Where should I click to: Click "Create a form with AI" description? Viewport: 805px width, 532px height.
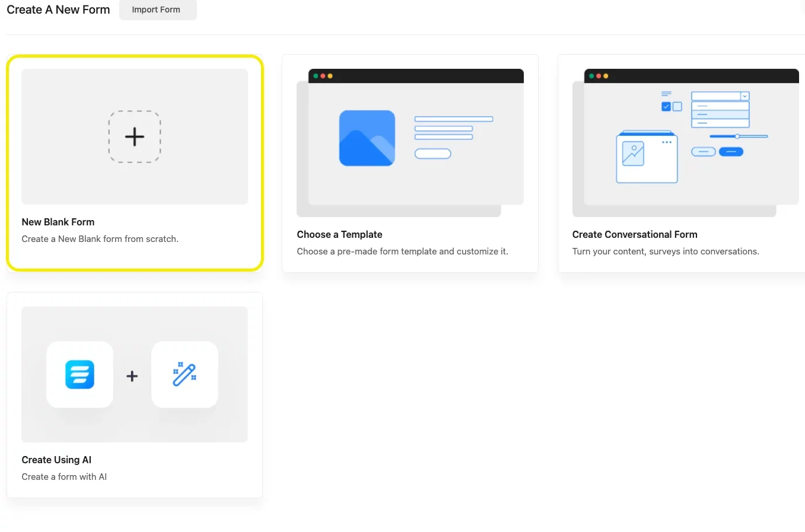click(x=64, y=477)
